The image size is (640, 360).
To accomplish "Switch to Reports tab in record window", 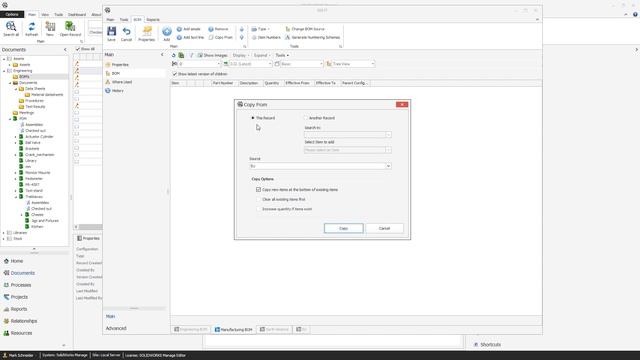I will point(153,20).
